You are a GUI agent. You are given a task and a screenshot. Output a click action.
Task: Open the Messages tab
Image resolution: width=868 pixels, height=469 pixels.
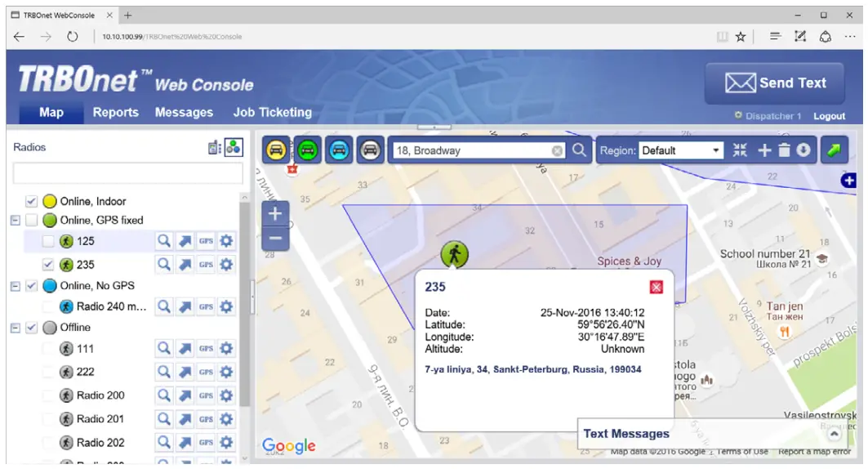coord(184,113)
